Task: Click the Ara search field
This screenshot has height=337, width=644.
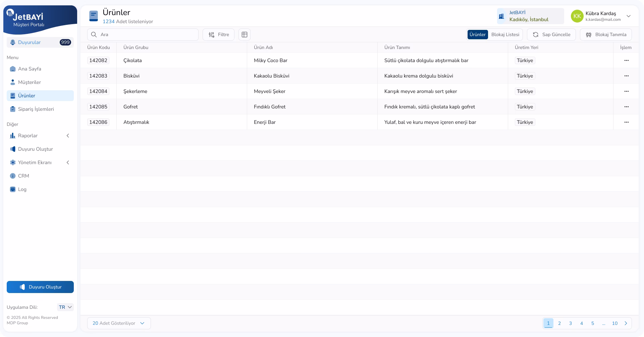Action: (143, 35)
